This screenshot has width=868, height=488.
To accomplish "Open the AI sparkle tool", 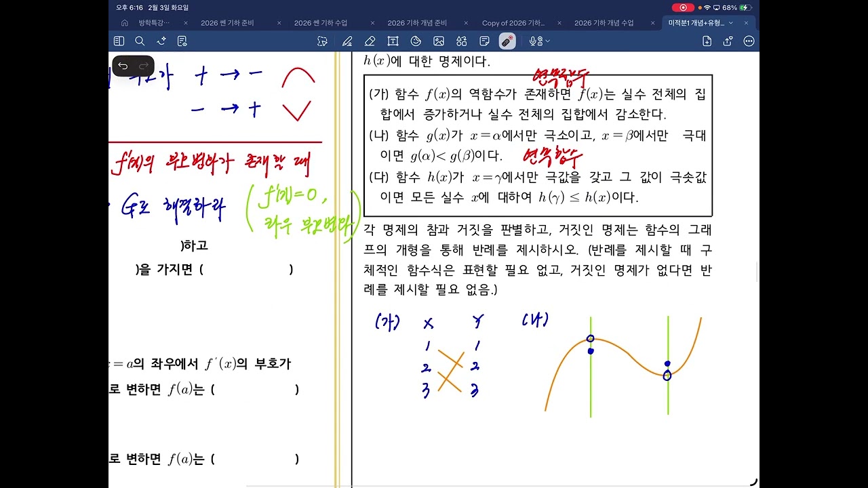I will pos(161,41).
